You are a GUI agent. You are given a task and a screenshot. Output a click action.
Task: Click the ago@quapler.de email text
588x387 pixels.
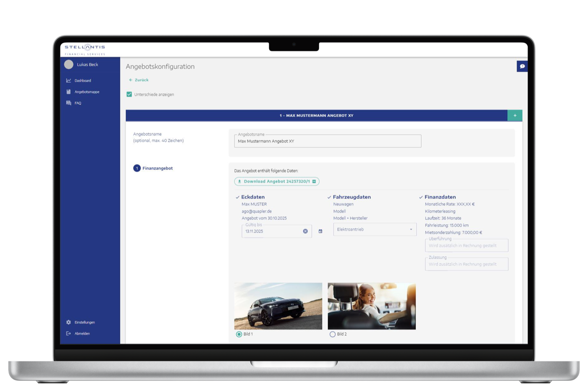(x=257, y=212)
